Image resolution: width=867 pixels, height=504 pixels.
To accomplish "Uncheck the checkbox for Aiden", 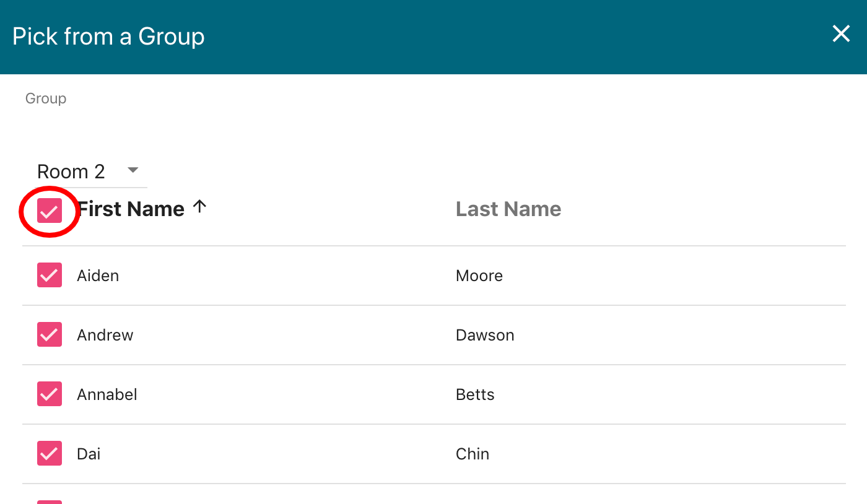I will pos(50,275).
